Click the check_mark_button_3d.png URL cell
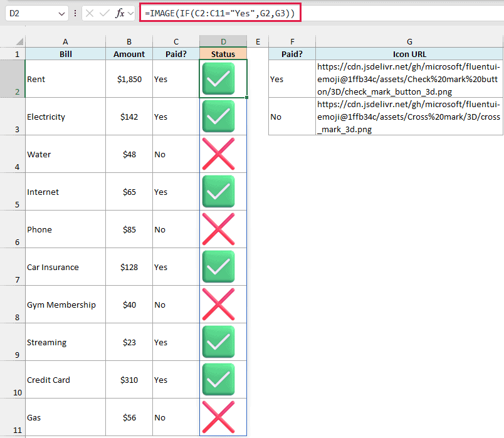 409,79
